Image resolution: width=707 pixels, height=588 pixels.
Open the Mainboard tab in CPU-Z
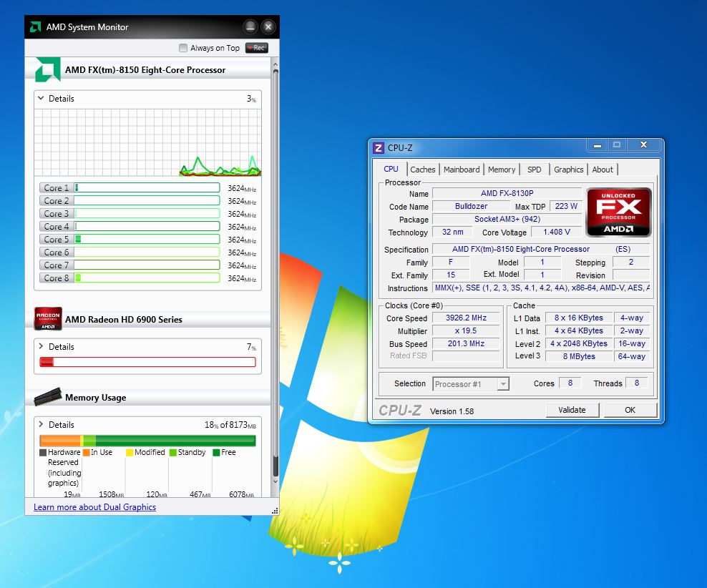click(462, 170)
